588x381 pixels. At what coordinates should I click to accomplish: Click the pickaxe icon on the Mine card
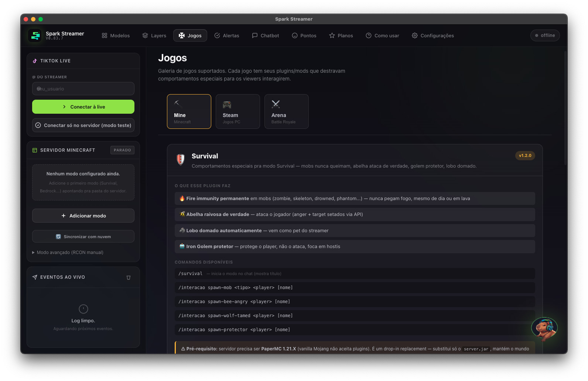click(x=178, y=104)
